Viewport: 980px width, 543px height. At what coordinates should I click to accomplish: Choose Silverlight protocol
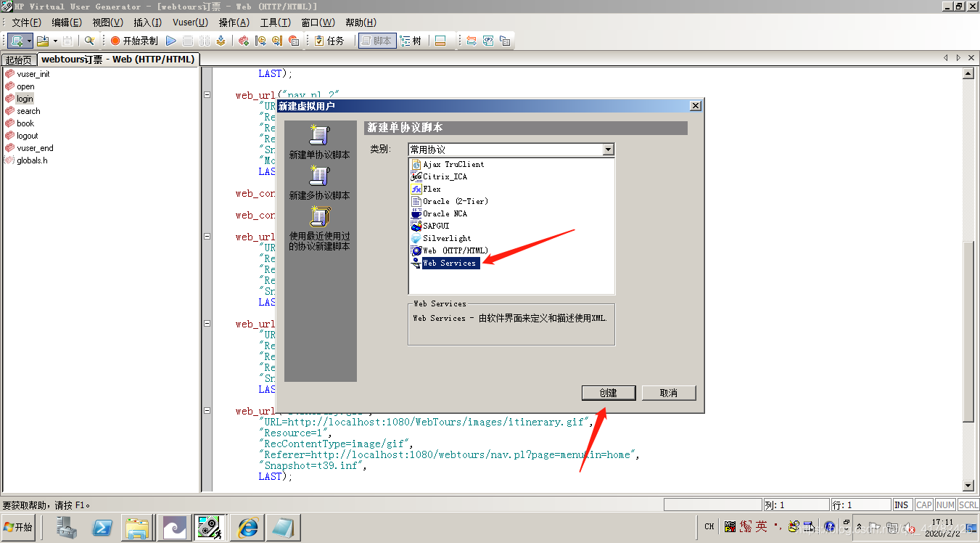point(447,238)
